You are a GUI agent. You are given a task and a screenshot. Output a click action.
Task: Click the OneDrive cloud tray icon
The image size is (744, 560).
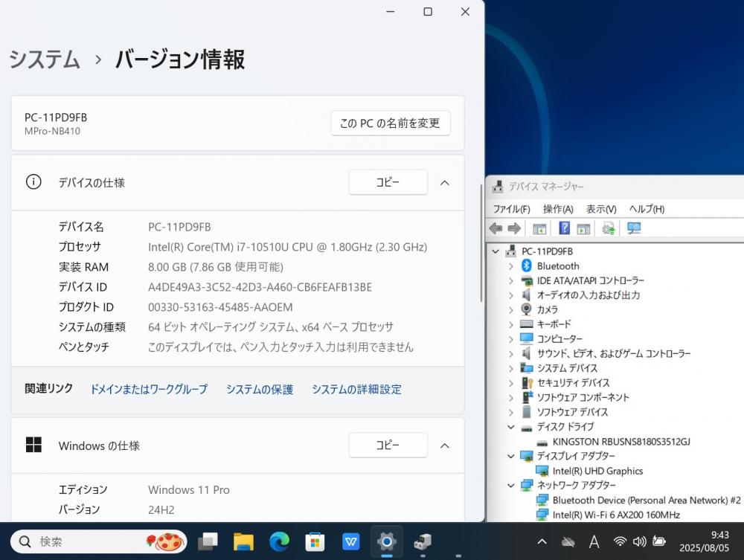click(568, 541)
